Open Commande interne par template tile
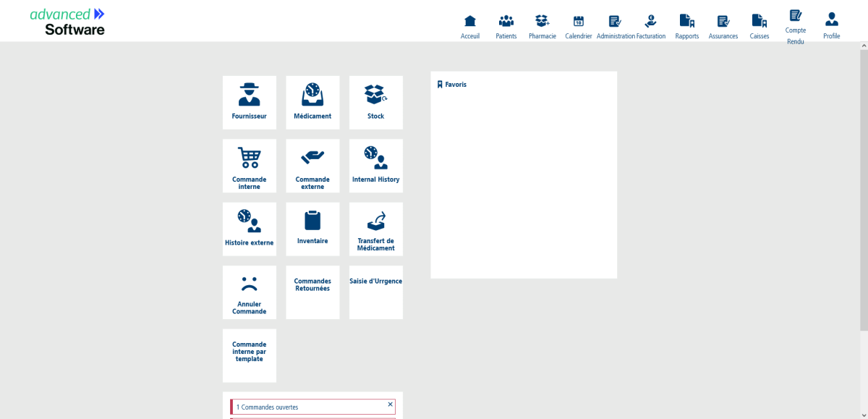 (249, 355)
